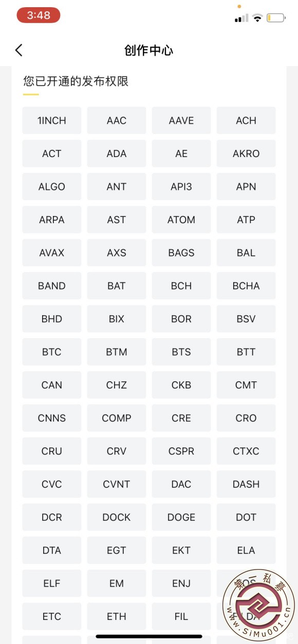Select the BCHA tag
This screenshot has height=644, width=298.
246,286
